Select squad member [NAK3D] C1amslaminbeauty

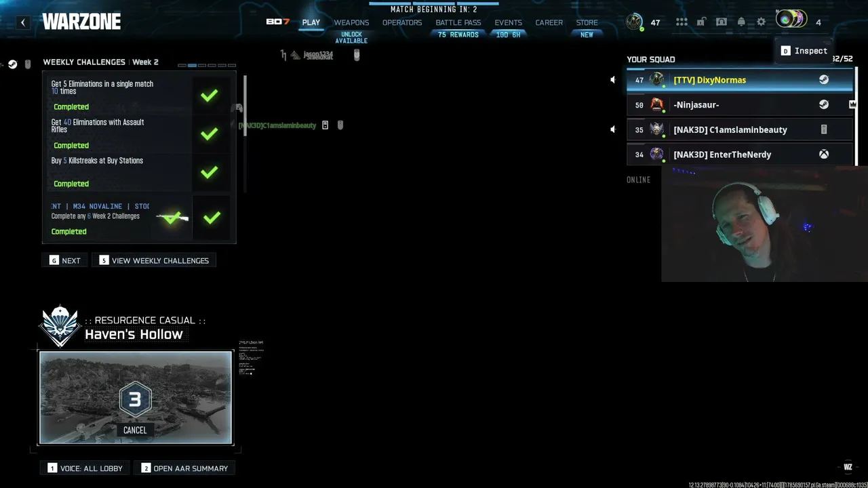[740, 129]
